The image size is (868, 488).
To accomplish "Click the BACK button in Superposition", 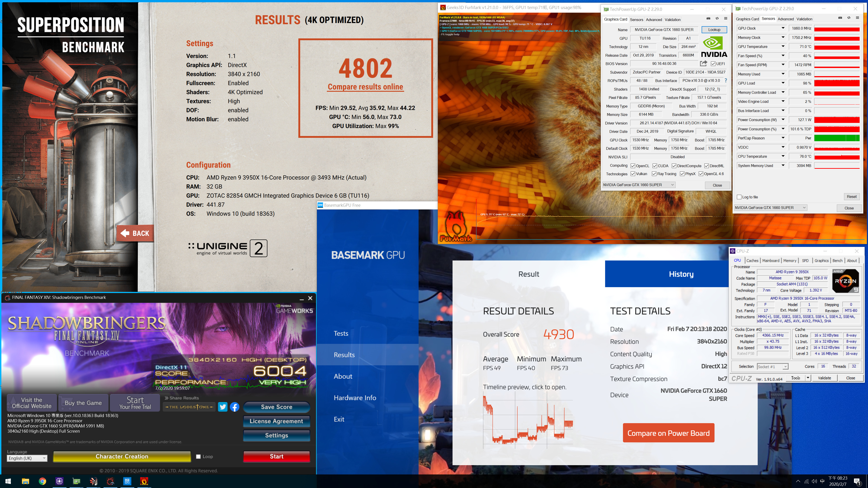I will [135, 233].
